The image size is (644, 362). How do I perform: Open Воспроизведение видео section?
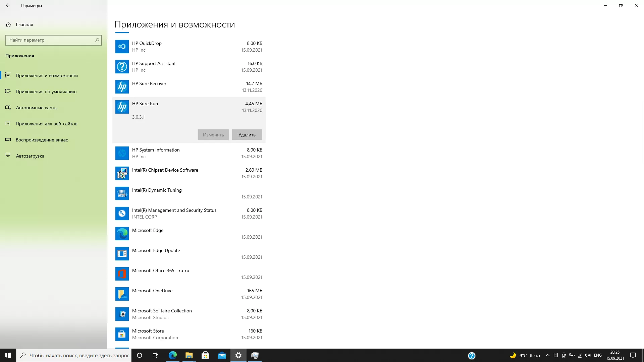click(x=42, y=140)
